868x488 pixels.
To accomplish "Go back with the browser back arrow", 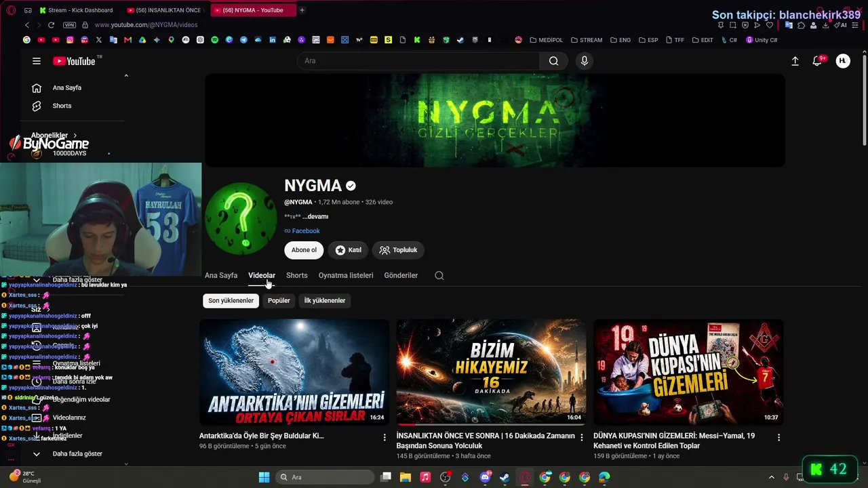I will [27, 25].
